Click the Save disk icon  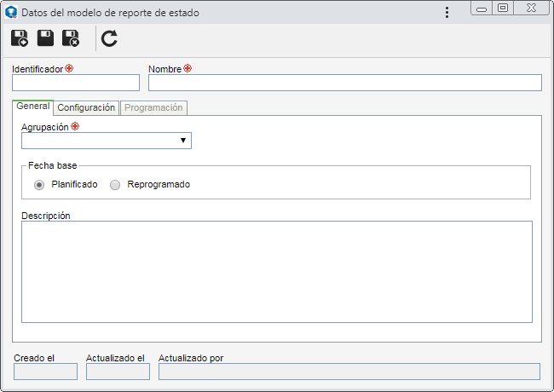[x=45, y=38]
